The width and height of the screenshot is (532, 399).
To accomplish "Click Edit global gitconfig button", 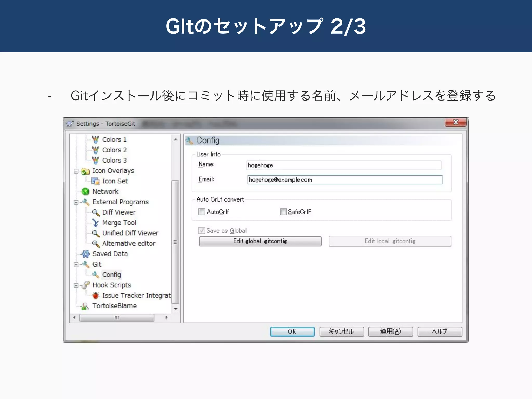I will [x=260, y=241].
